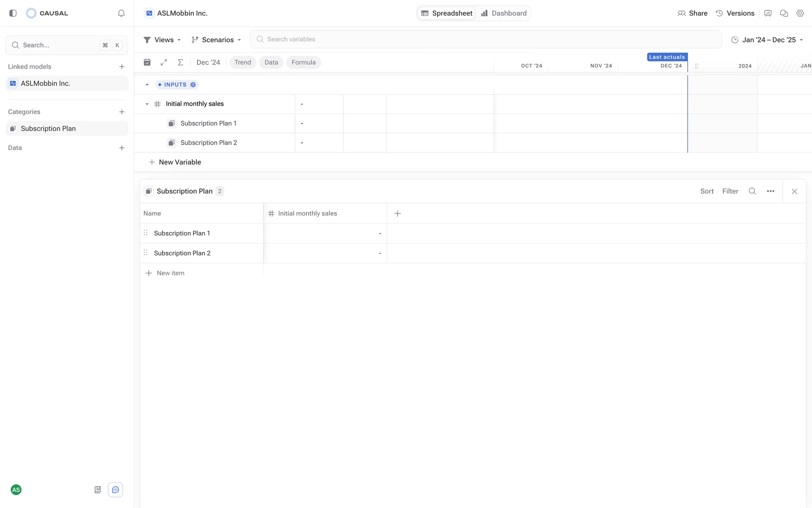This screenshot has height=508, width=812.
Task: Open the notifications bell
Action: pos(121,13)
